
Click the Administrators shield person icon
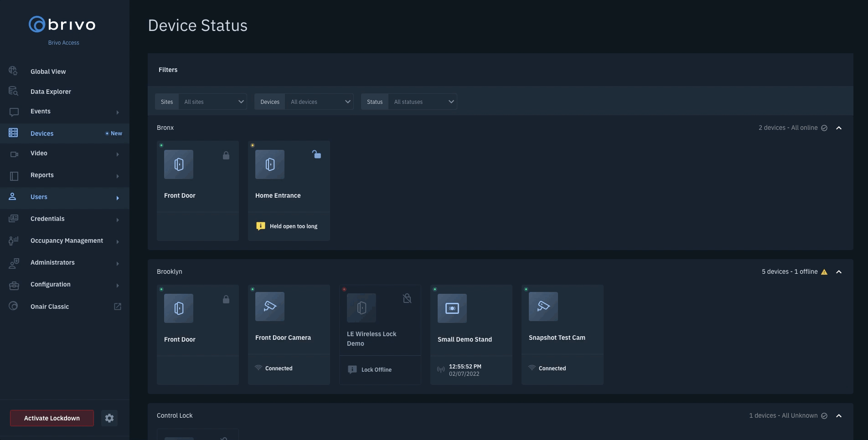(x=14, y=263)
